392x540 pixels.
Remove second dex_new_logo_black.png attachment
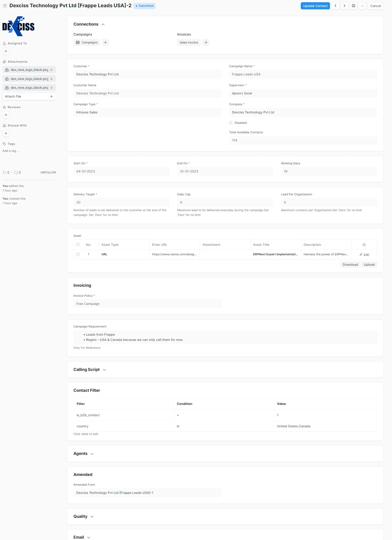[51, 79]
